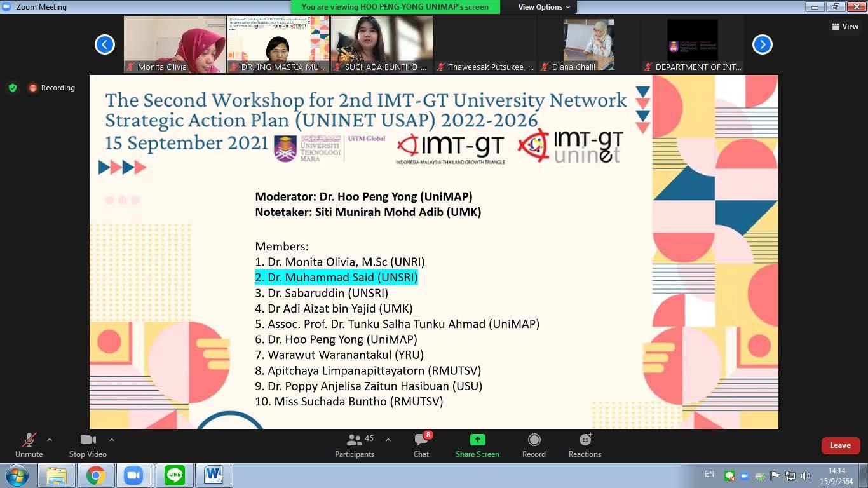Click the IMT-GT Uninet logo
This screenshot has width=868, height=488.
(x=570, y=146)
